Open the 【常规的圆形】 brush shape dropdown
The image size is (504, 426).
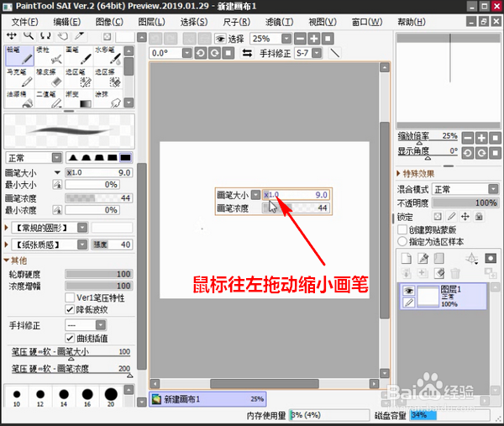tap(82, 228)
